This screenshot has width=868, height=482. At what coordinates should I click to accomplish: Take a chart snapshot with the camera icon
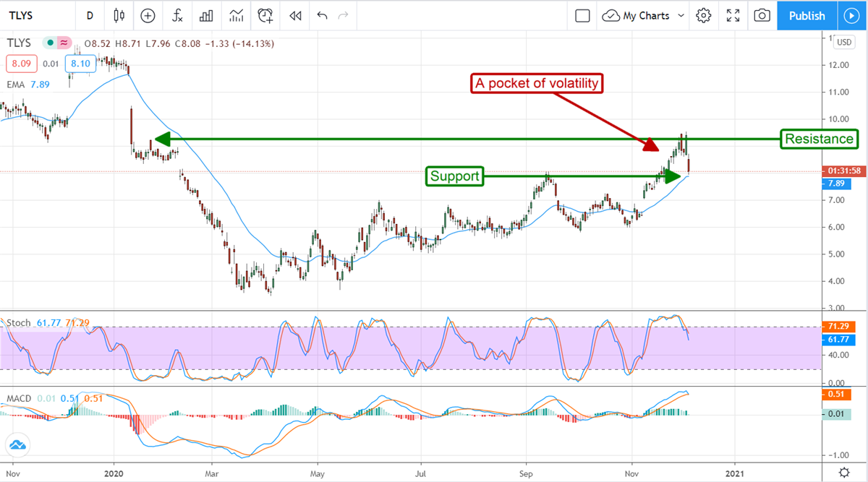pos(761,15)
